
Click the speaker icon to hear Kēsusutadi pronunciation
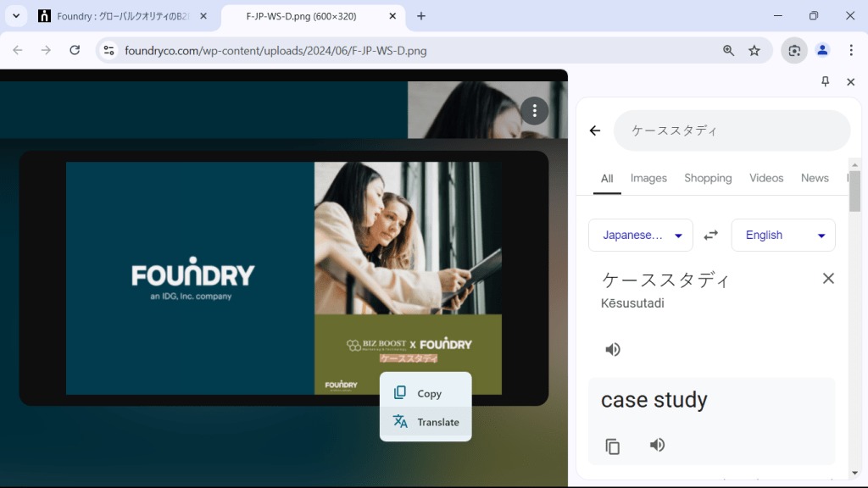pos(613,348)
